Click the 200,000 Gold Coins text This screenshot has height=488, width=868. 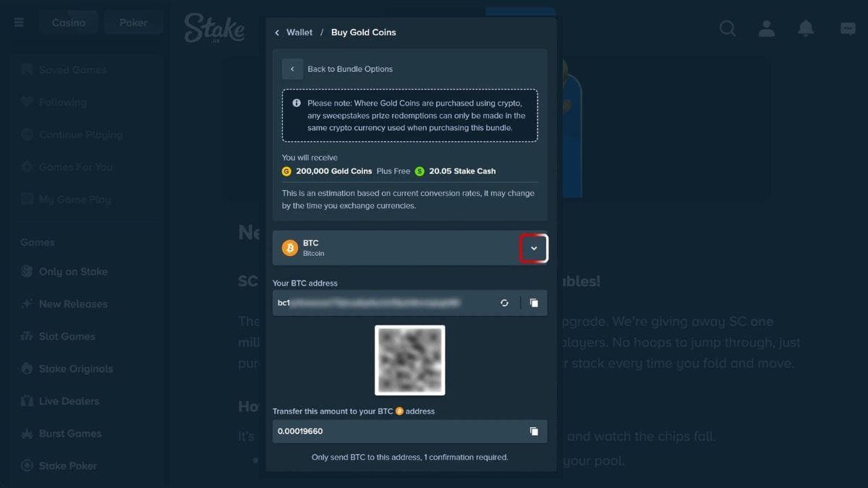coord(334,171)
